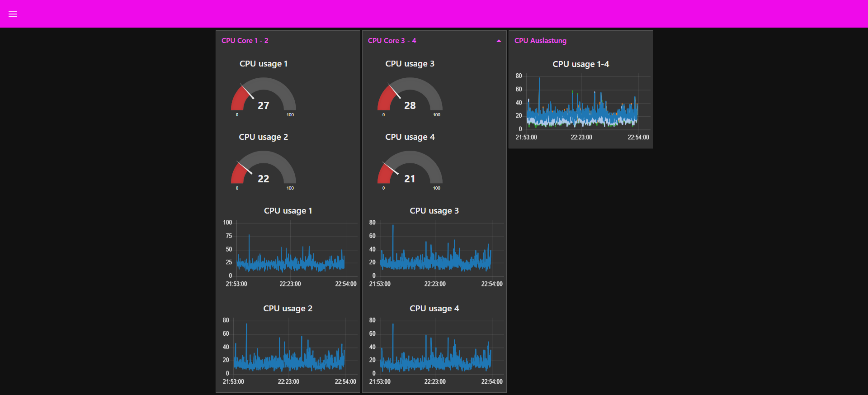Click 21:53:00 on the CPU usage 2 chart axis

point(233,382)
